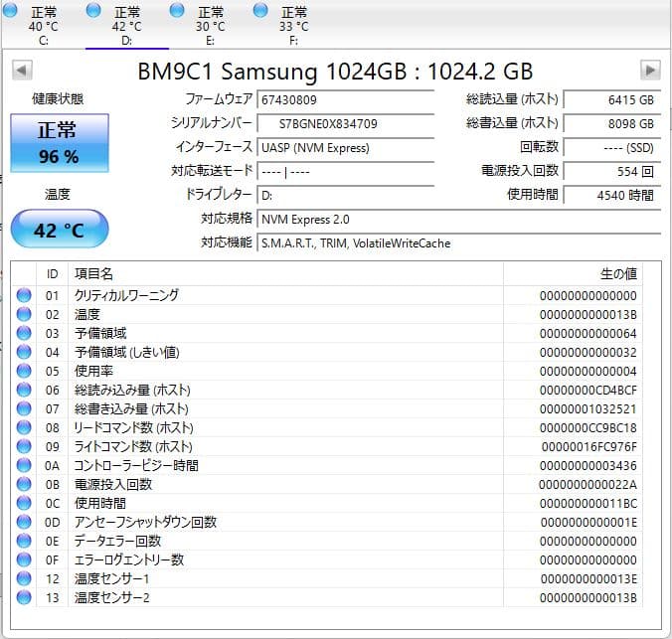The image size is (672, 639).
Task: Select the 温度センサー1 attribute name
Action: click(x=112, y=578)
